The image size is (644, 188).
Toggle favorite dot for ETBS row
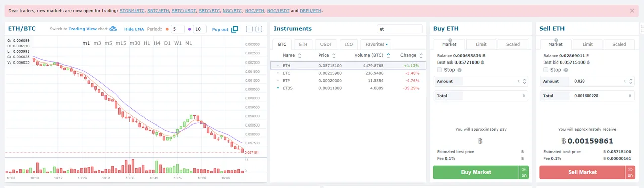pyautogui.click(x=277, y=88)
